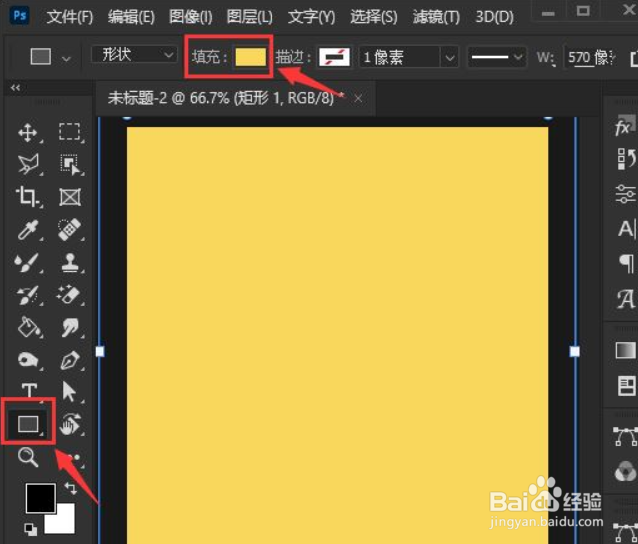Swap foreground and background colors

click(71, 488)
